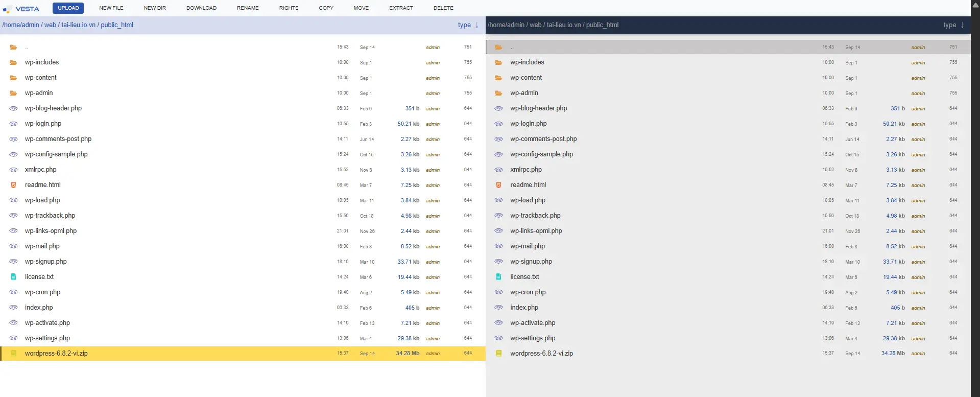Screen dimensions: 980x397
Task: Click 34.28 Mb size in right pane
Action: point(893,354)
